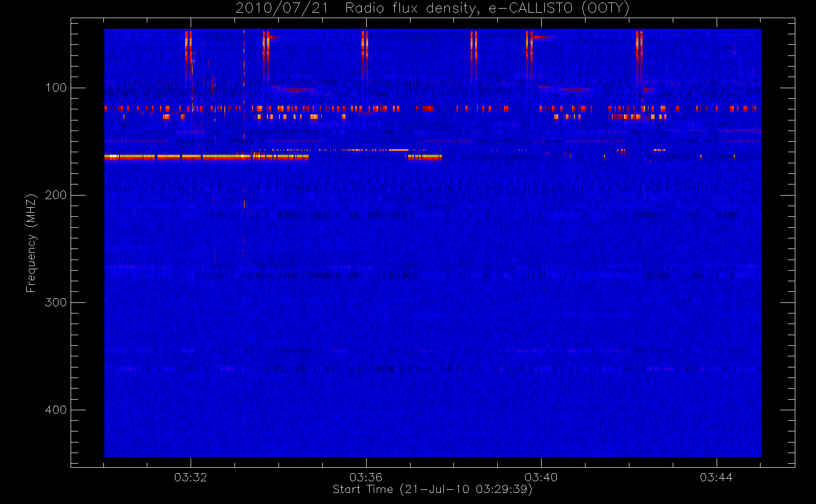Click the vertical burst streak above 03:36
The height and width of the screenshot is (504, 816).
365,55
